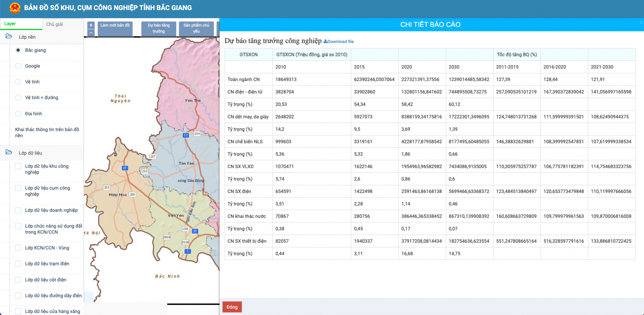This screenshot has height=315, width=644.
Task: Check the Lớp dữ liệu doanh nghiệp layer
Action: [x=18, y=210]
